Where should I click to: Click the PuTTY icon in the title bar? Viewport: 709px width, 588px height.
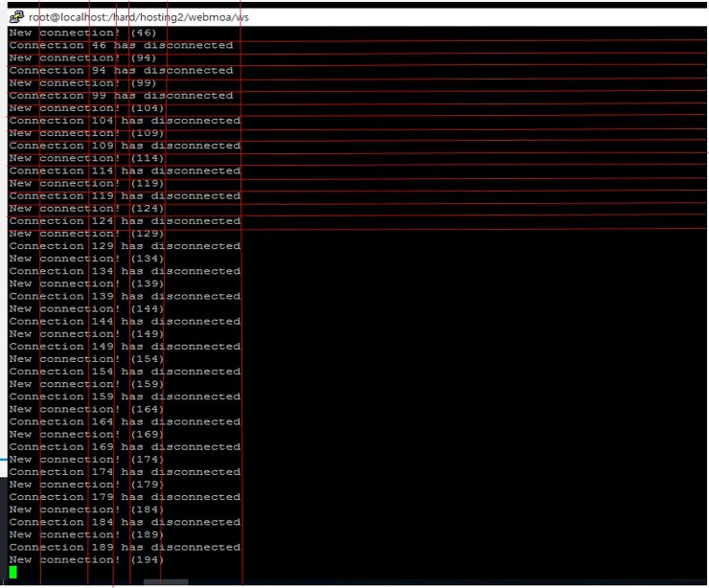point(16,16)
